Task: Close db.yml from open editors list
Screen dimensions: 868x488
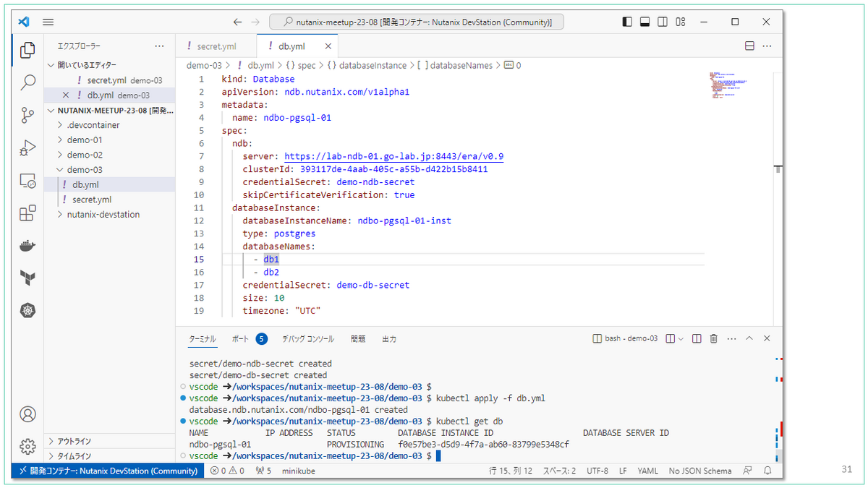Action: [x=66, y=95]
